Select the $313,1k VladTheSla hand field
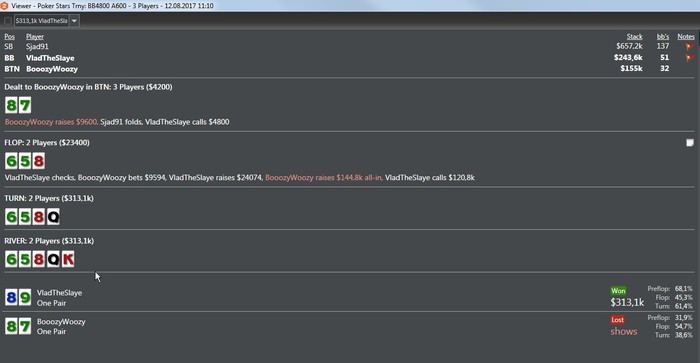Screen dimensions: 700x363 coord(41,21)
